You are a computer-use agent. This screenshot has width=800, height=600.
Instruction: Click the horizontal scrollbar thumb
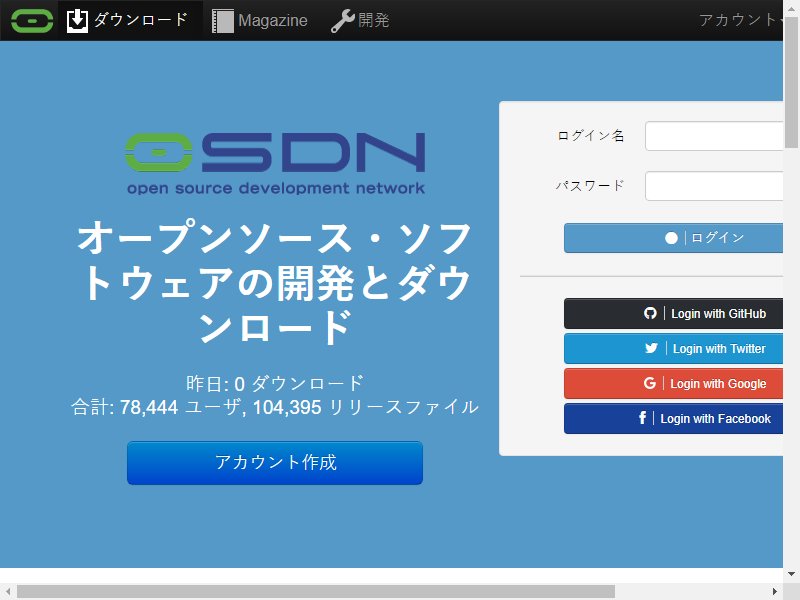pyautogui.click(x=316, y=592)
